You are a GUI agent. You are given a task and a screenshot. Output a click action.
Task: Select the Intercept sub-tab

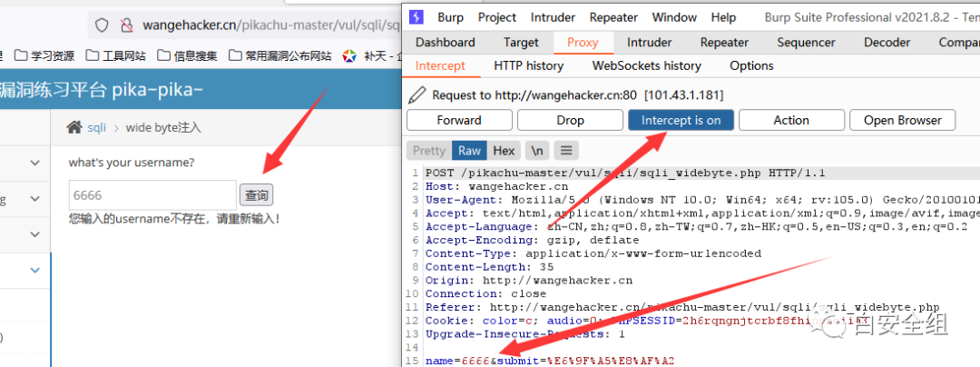coord(441,65)
